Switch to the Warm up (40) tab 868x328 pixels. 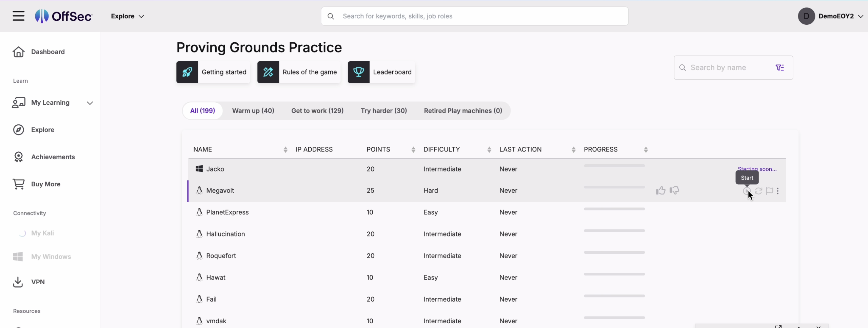pyautogui.click(x=253, y=111)
